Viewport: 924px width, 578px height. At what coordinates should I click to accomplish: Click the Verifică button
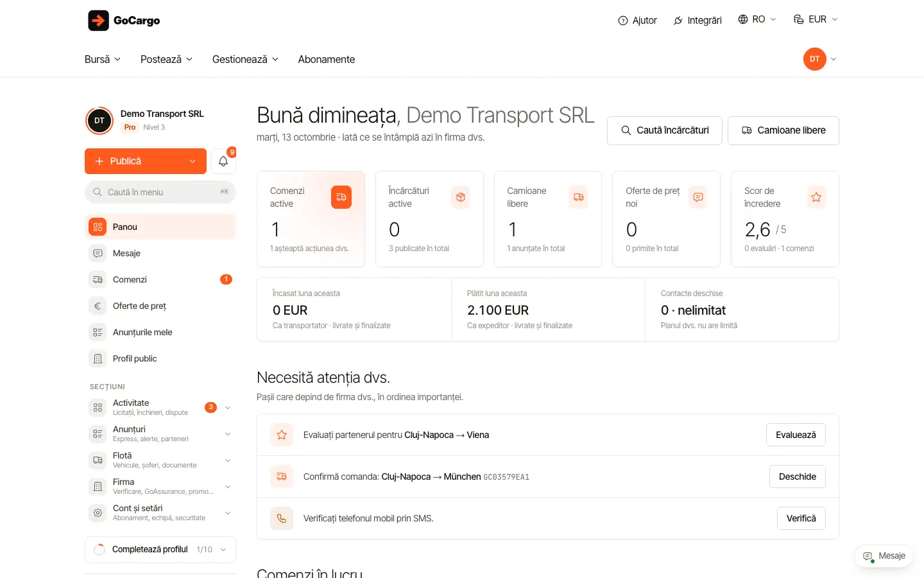coord(801,518)
